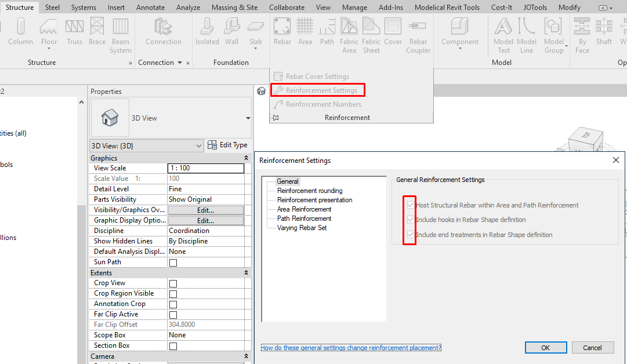Expand the Slab tool dropdown arrow
This screenshot has width=627, height=364.
pos(256,49)
